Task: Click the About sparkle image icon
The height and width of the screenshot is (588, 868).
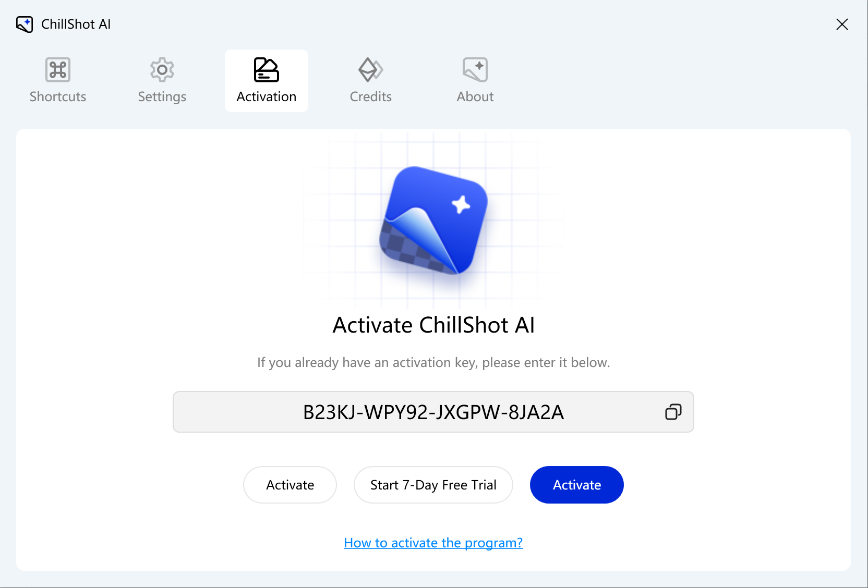Action: coord(475,70)
